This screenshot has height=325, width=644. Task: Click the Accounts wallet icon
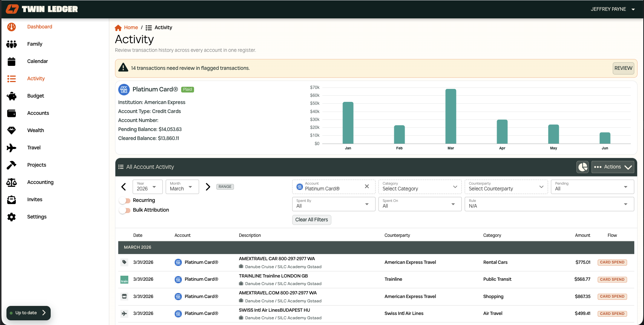click(x=11, y=113)
